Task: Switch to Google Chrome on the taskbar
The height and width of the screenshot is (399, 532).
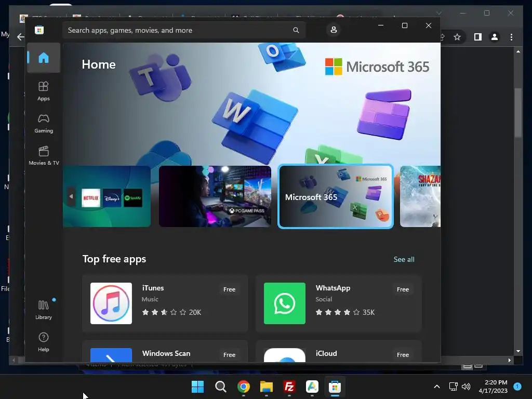Action: 244,387
